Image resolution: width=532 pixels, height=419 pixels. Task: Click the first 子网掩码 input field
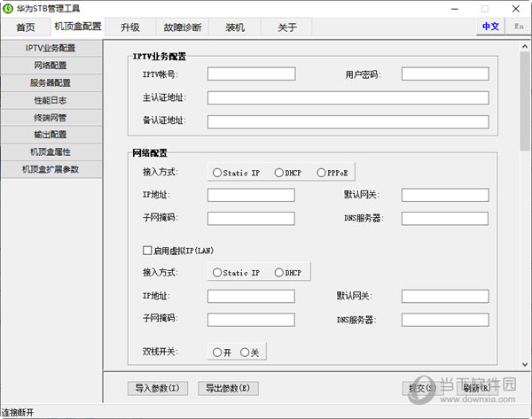tap(251, 218)
